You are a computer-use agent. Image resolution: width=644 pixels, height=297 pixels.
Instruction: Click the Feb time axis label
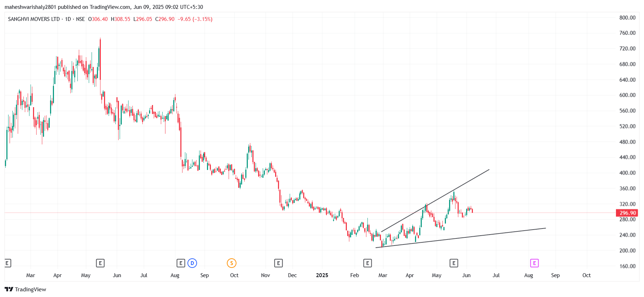(x=355, y=275)
